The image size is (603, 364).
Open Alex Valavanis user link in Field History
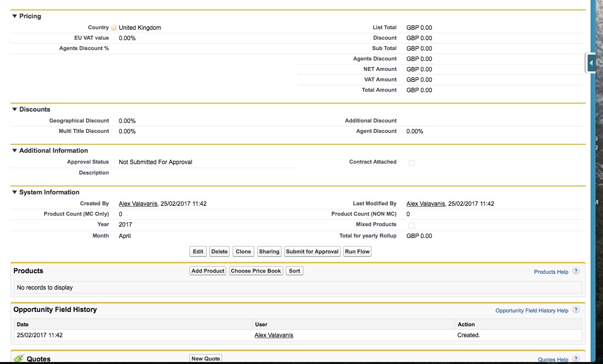coord(274,335)
